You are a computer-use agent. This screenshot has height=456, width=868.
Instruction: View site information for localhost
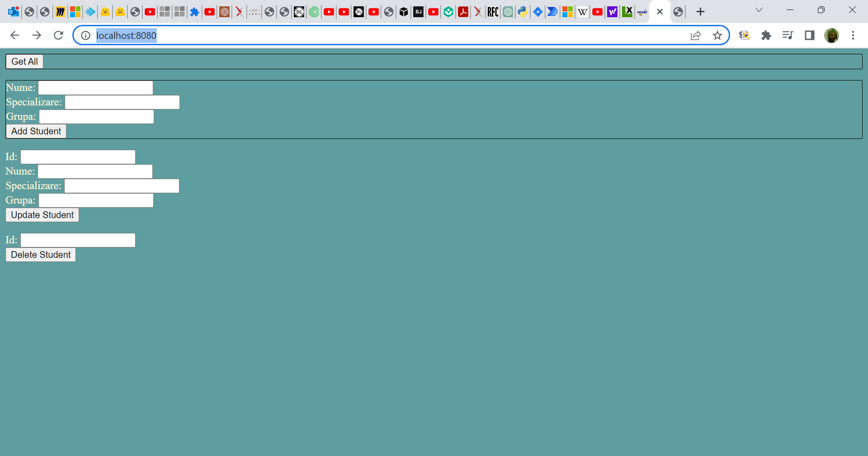point(85,35)
